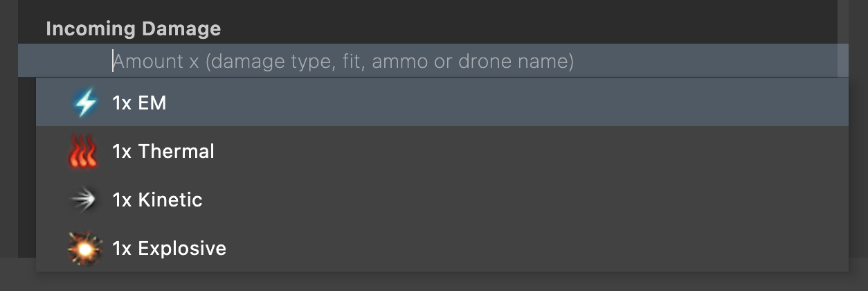Click the Kinetic row's empty right area
Image resolution: width=868 pixels, height=291 pixels.
tap(554, 200)
